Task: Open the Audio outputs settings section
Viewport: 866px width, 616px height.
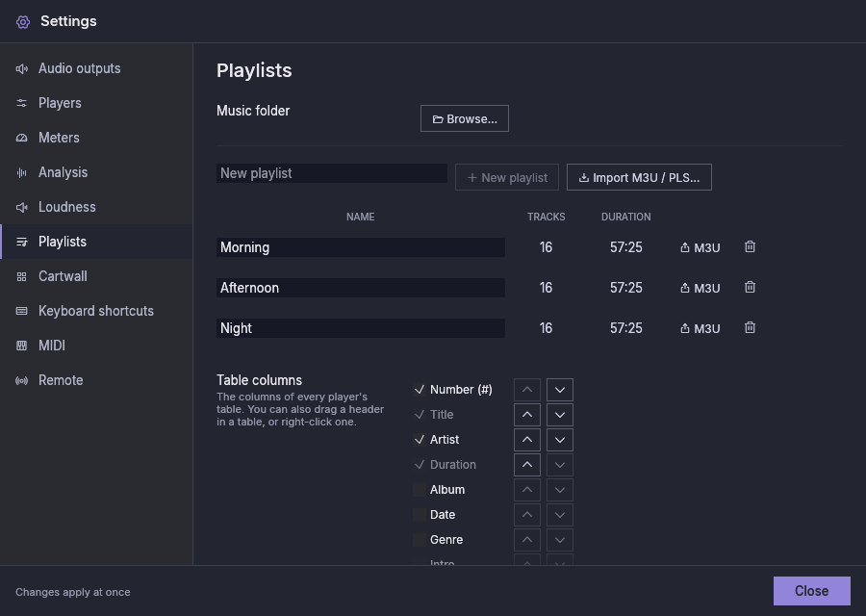Action: click(96, 68)
